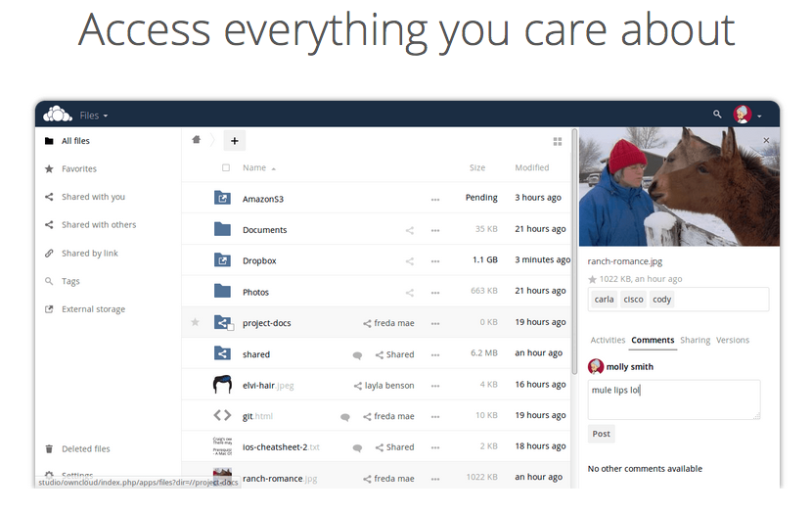The width and height of the screenshot is (812, 513).
Task: Toggle favorite star on project-docs row
Action: tap(196, 322)
